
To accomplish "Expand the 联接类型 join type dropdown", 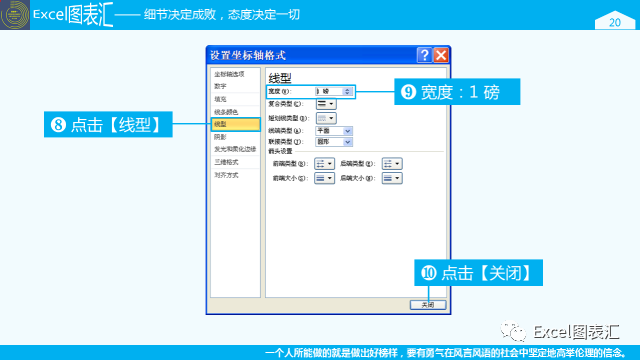I will 334,142.
